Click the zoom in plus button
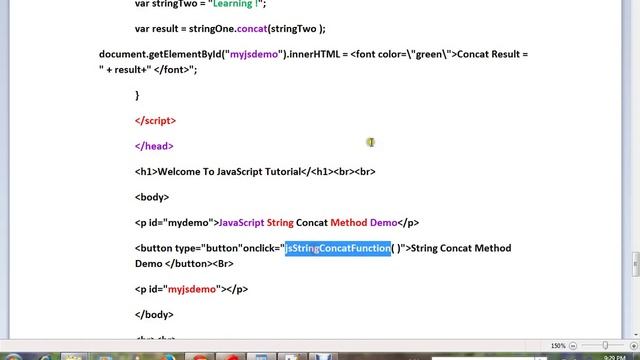 633,346
